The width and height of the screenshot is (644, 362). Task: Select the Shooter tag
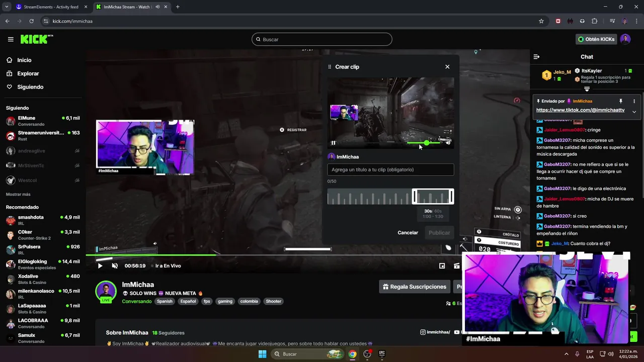[274, 301]
